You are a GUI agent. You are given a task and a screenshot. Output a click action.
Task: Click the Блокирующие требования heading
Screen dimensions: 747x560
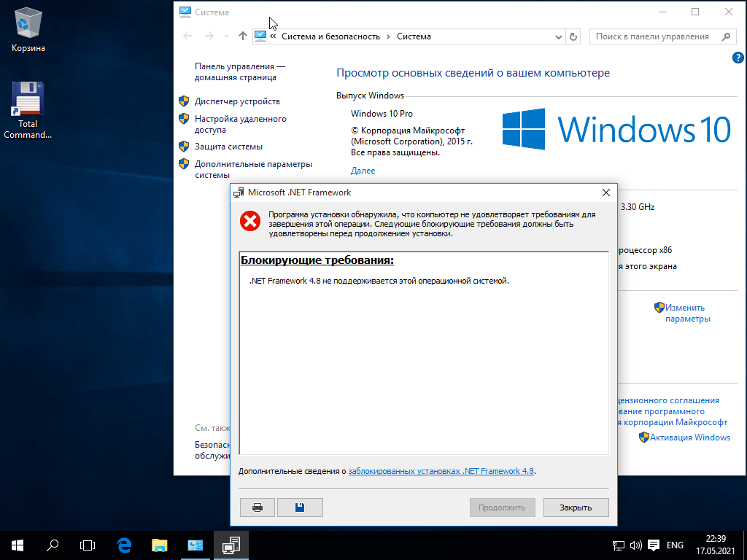coord(317,260)
